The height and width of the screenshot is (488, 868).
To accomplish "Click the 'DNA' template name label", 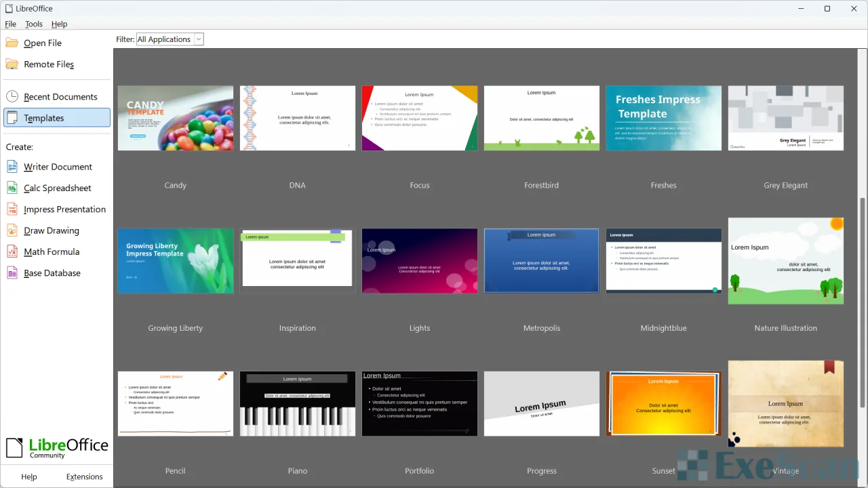I will pyautogui.click(x=298, y=185).
